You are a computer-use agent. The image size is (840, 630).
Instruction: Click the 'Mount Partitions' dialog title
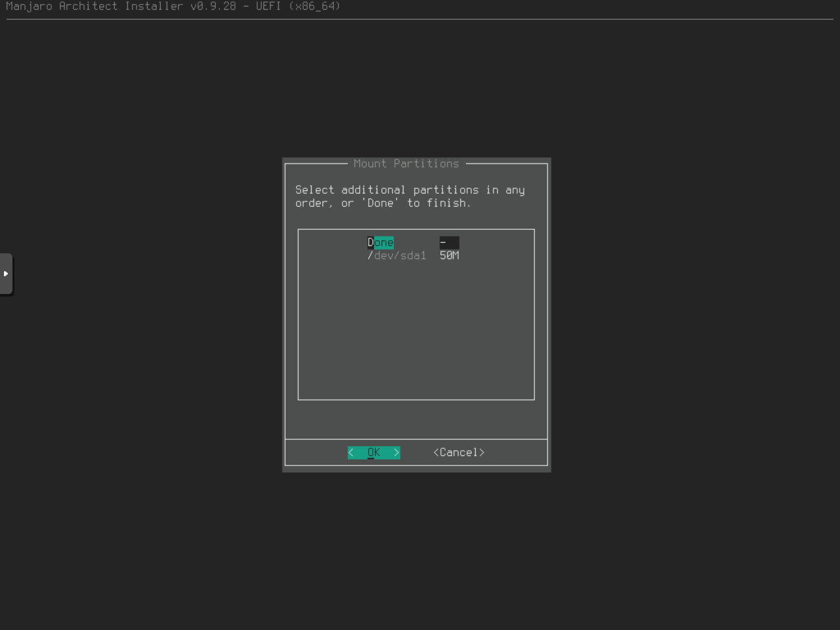[406, 163]
